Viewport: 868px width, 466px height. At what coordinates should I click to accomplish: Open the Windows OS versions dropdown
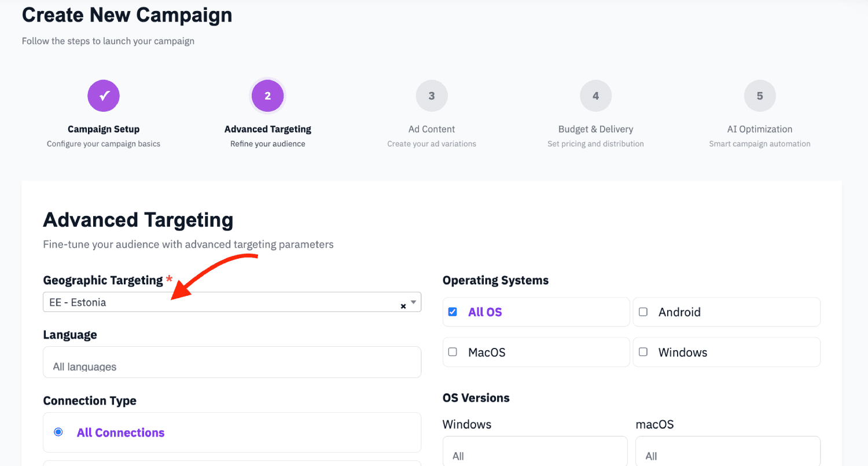click(x=535, y=452)
